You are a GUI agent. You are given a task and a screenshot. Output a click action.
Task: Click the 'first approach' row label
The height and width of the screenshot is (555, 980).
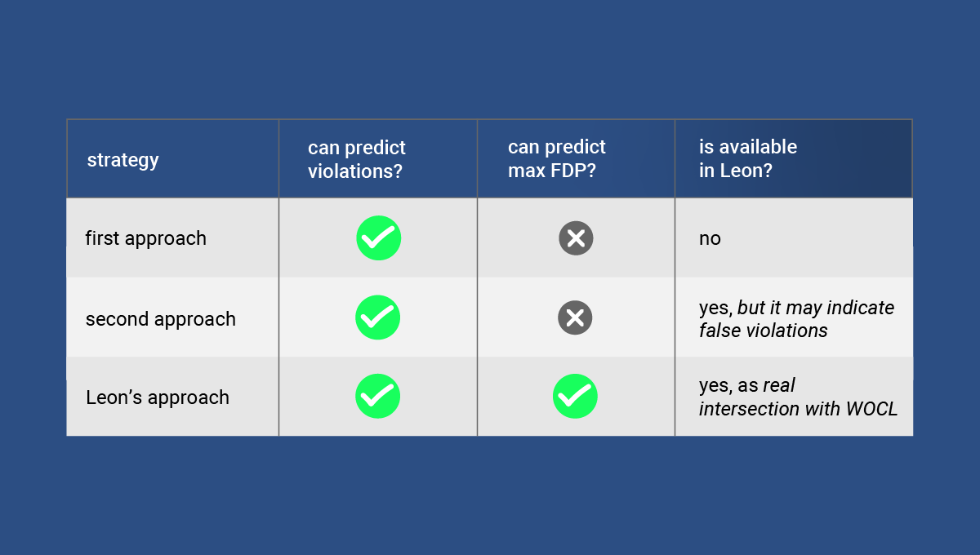tap(146, 238)
